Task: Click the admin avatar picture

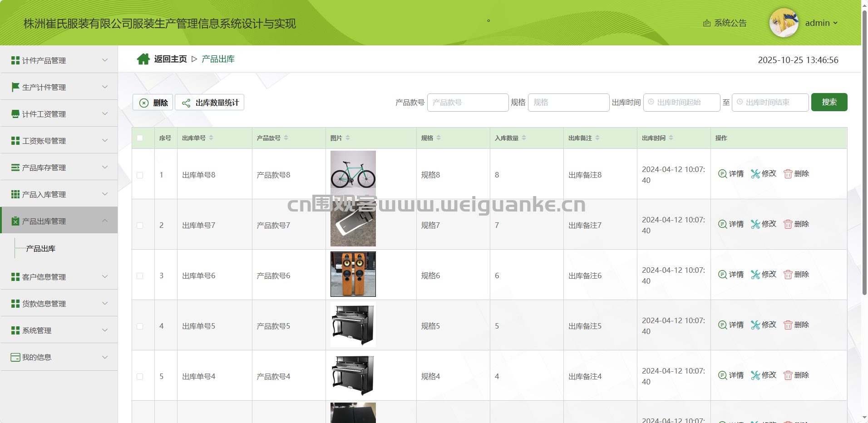Action: click(784, 23)
